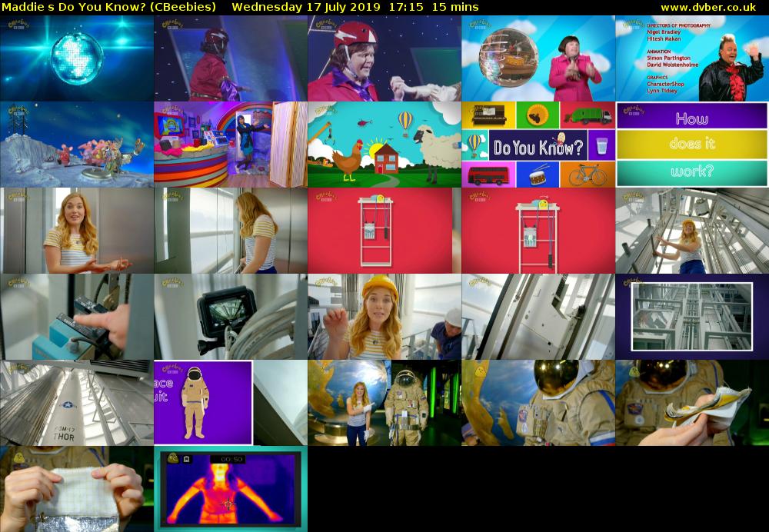Click the 'Do You Know?' title text
Viewport: 769px width, 532px height.
tap(538, 147)
